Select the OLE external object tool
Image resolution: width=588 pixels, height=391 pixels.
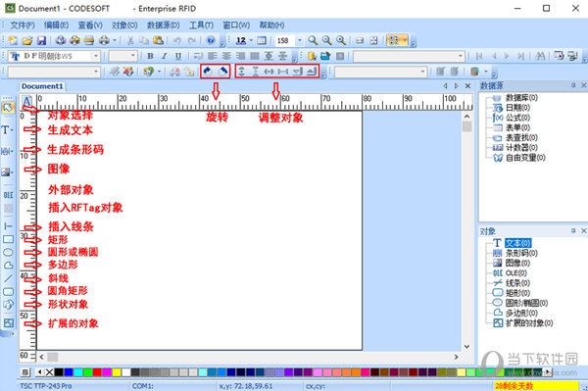[8, 195]
